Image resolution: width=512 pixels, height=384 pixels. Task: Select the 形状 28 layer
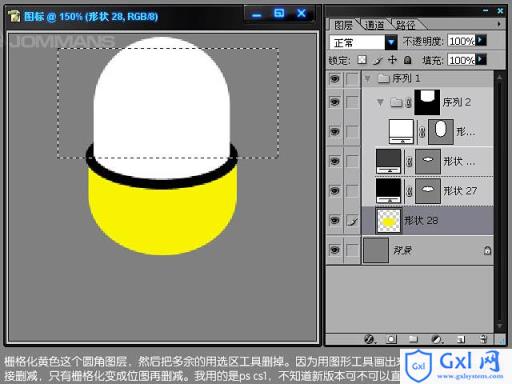[428, 221]
